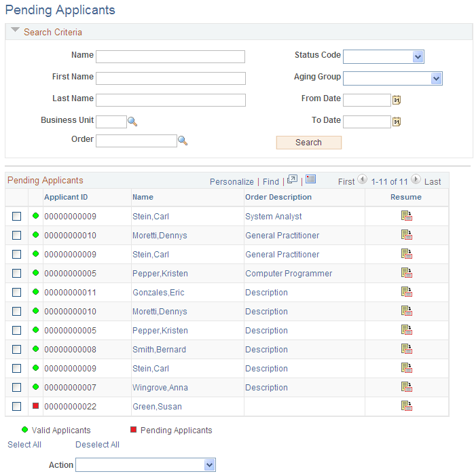Click Applicant ID 0000000011
This screenshot has width=474, height=476.
[70, 293]
